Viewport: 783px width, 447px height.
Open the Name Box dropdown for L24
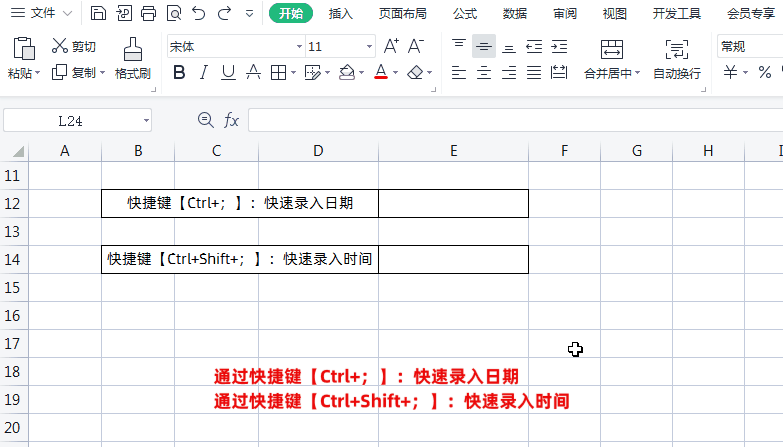tap(146, 120)
